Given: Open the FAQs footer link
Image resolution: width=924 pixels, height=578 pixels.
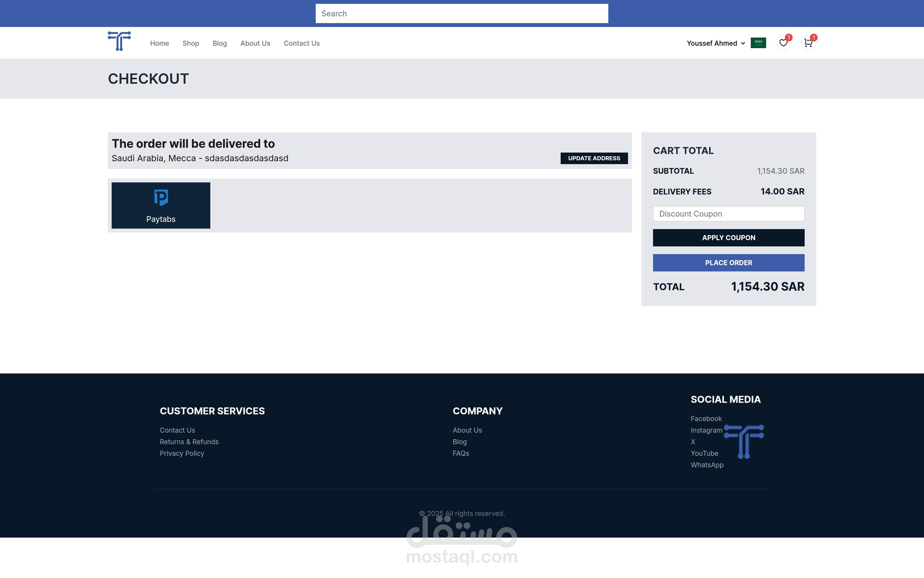Looking at the screenshot, I should pyautogui.click(x=461, y=453).
